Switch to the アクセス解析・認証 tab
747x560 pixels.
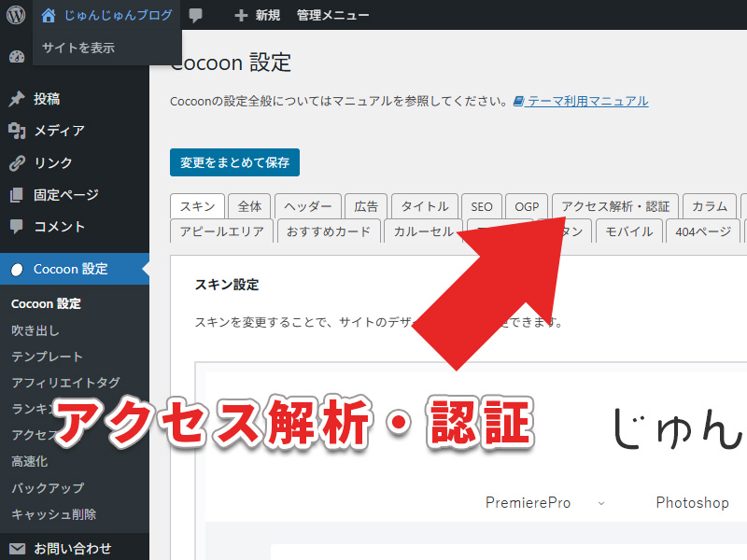coord(615,206)
